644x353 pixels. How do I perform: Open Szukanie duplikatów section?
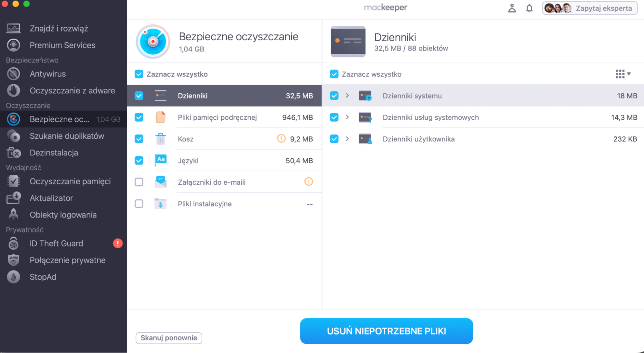coord(63,136)
